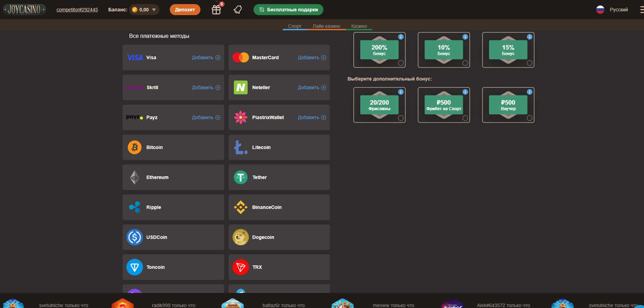Click the Бесплатные подарки green button
This screenshot has height=308, width=644.
pyautogui.click(x=288, y=10)
